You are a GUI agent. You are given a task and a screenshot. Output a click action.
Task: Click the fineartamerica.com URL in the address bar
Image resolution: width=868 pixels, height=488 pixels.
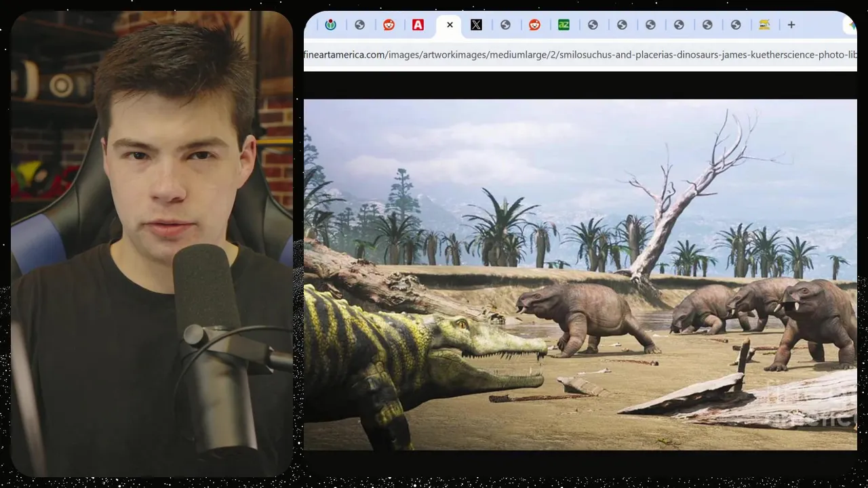580,55
